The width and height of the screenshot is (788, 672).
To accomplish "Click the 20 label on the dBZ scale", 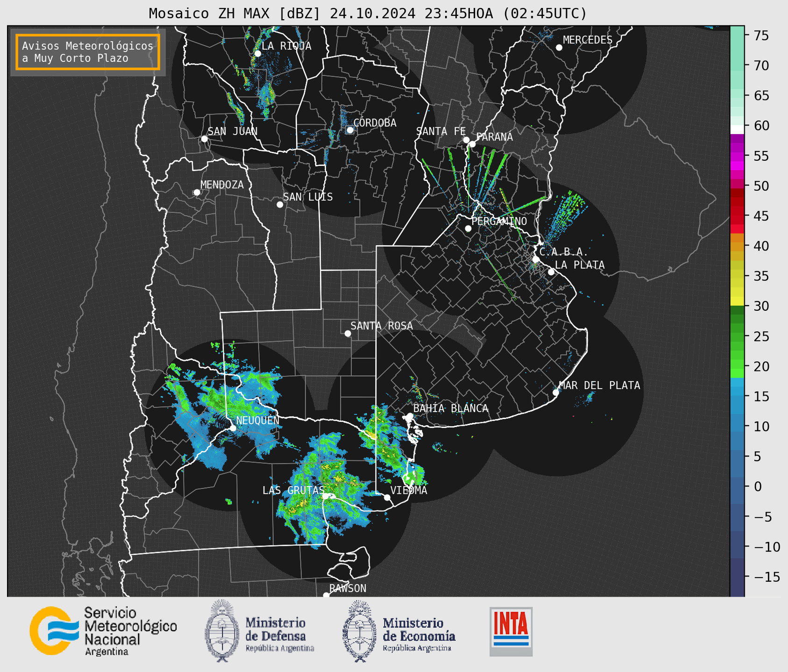I will click(x=761, y=366).
